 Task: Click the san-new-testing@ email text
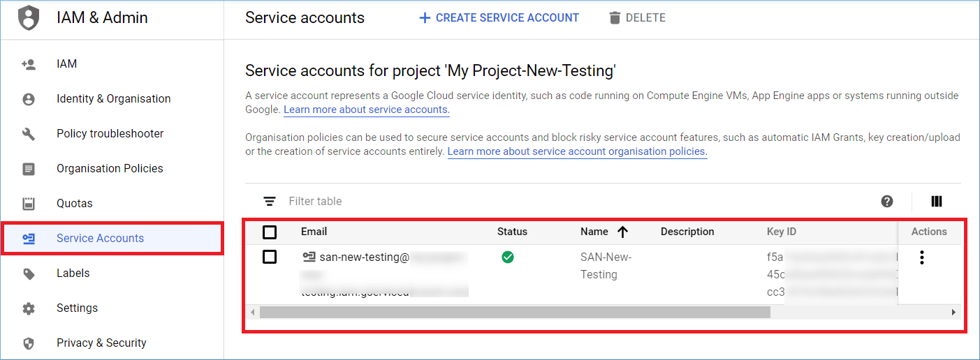(365, 257)
